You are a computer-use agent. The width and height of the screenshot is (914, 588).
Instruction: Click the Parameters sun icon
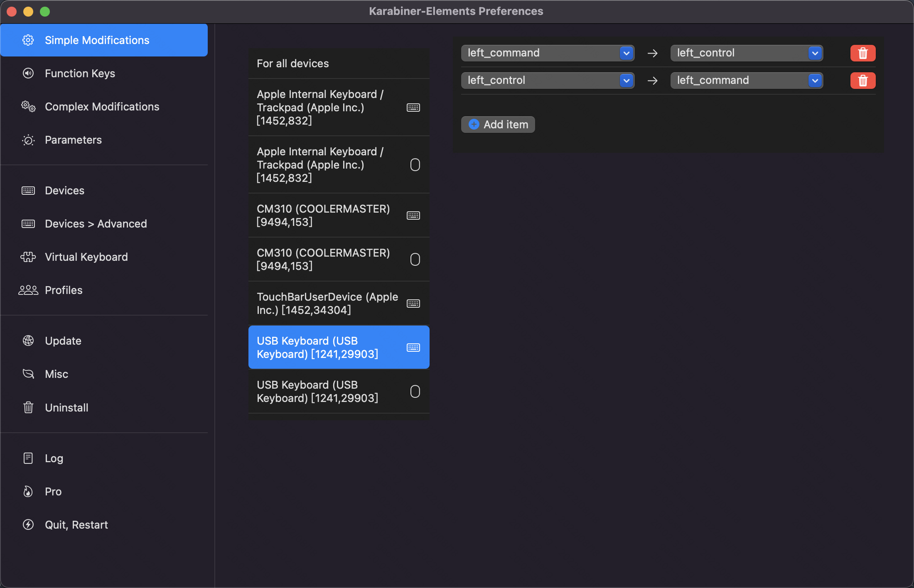(28, 140)
